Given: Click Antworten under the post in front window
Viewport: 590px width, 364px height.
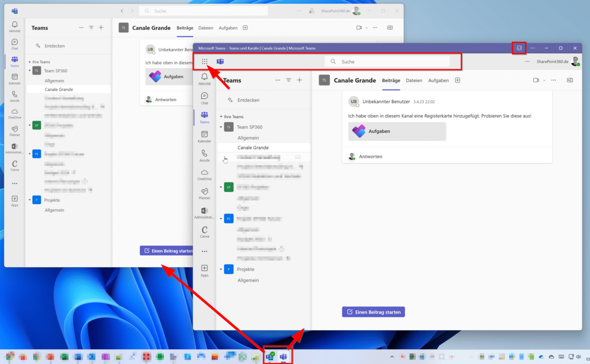Looking at the screenshot, I should point(370,156).
